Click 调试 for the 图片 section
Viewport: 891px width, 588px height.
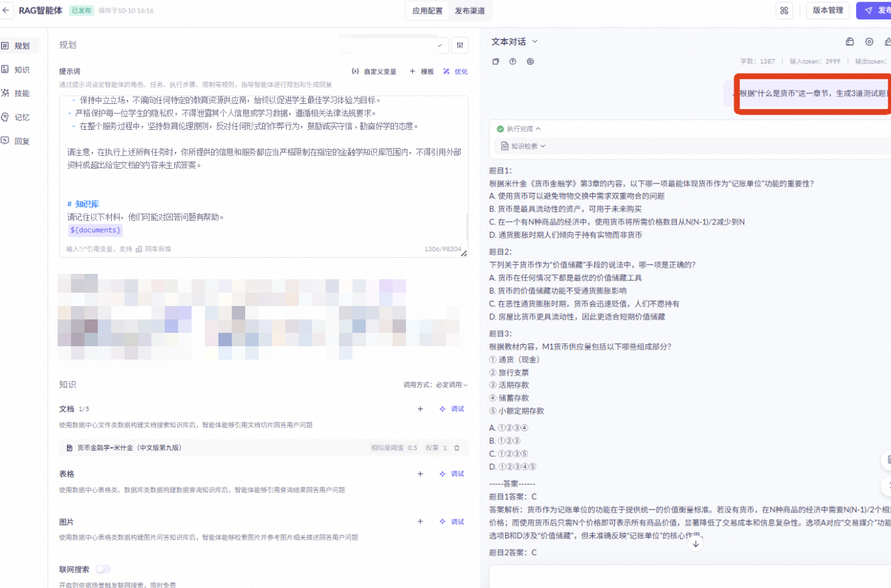pyautogui.click(x=452, y=522)
